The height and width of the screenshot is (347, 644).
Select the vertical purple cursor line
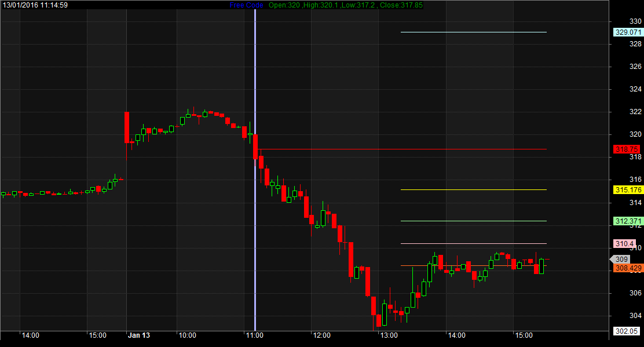click(x=255, y=170)
